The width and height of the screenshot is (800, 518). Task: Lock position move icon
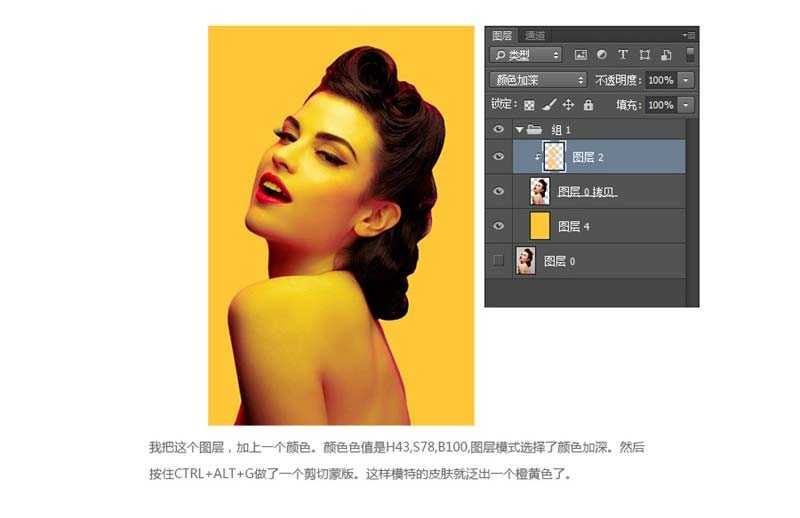click(x=568, y=105)
